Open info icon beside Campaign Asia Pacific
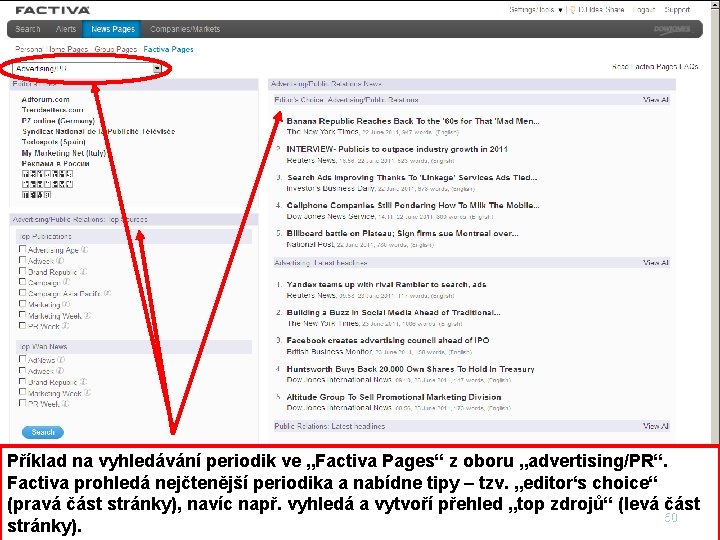The height and width of the screenshot is (540, 720). tap(107, 293)
